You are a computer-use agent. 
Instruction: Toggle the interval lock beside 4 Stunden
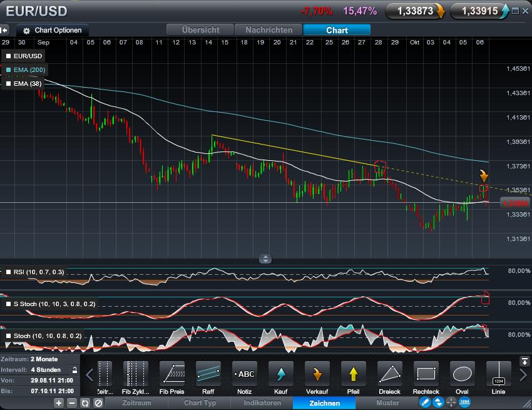click(x=74, y=370)
